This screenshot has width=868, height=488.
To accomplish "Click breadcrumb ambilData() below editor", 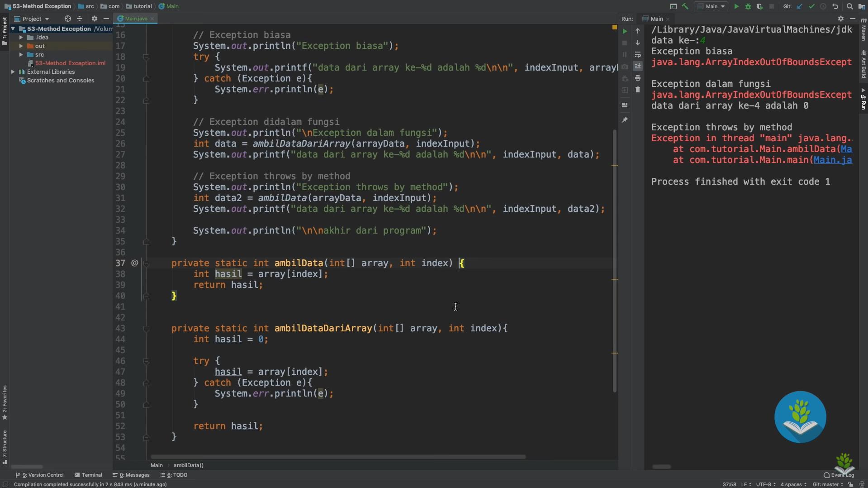I will pos(188,465).
